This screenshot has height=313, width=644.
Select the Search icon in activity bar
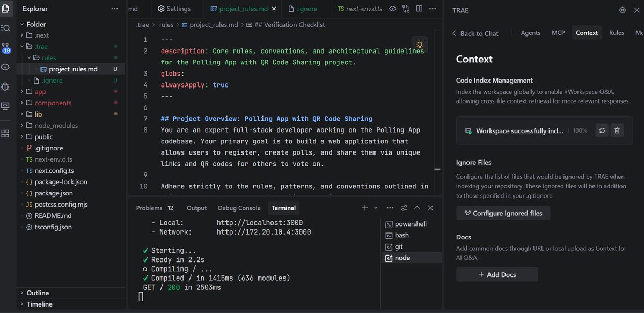[x=6, y=27]
